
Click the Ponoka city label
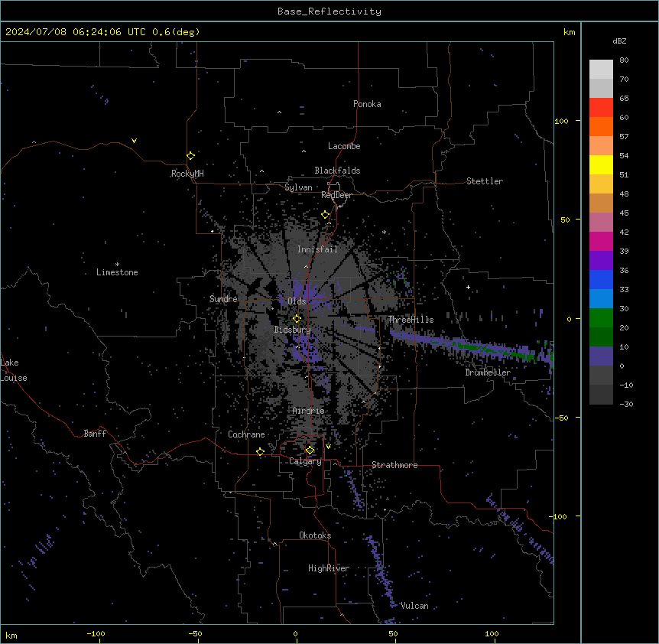(x=367, y=104)
